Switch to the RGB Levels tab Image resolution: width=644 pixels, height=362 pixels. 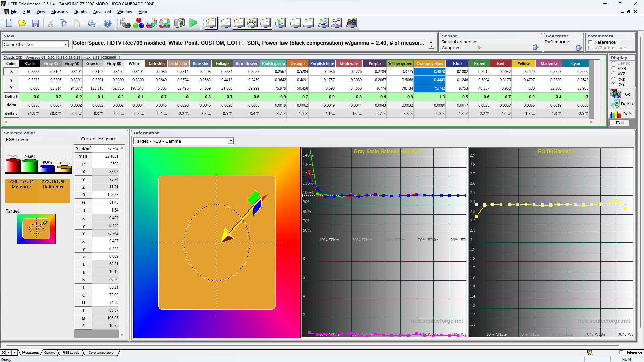(x=71, y=353)
